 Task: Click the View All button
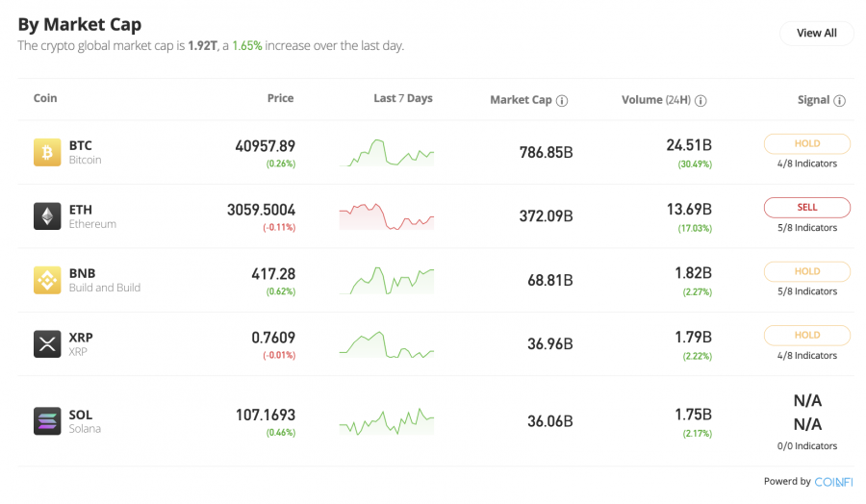816,33
